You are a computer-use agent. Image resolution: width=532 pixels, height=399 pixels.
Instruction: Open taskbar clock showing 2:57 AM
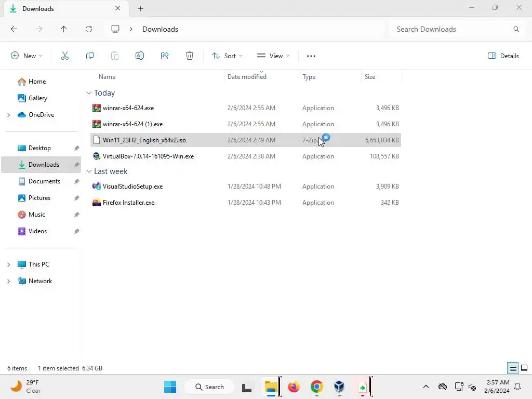497,387
